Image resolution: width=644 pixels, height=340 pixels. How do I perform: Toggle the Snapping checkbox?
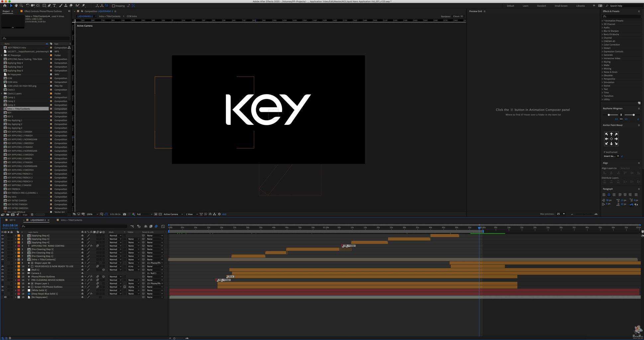tap(114, 6)
